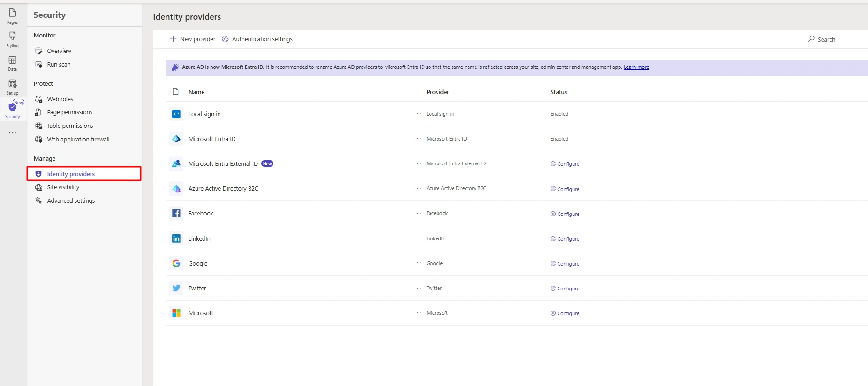Image resolution: width=868 pixels, height=386 pixels.
Task: Click the Microsoft Entra ID provider icon
Action: pos(176,139)
